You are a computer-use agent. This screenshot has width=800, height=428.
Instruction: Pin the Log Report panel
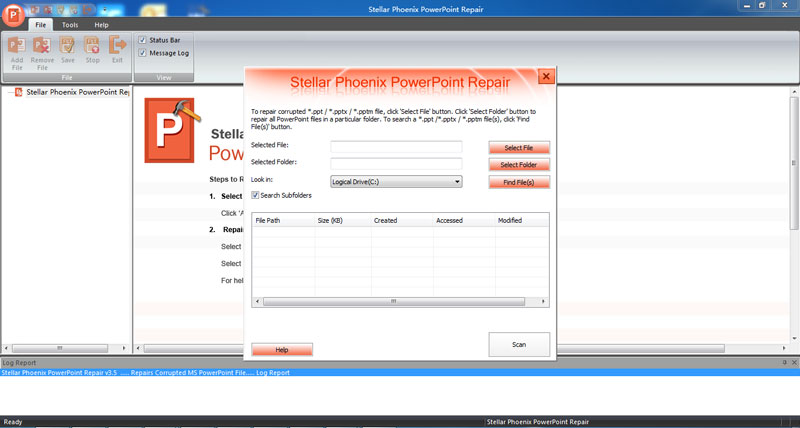[x=785, y=363]
